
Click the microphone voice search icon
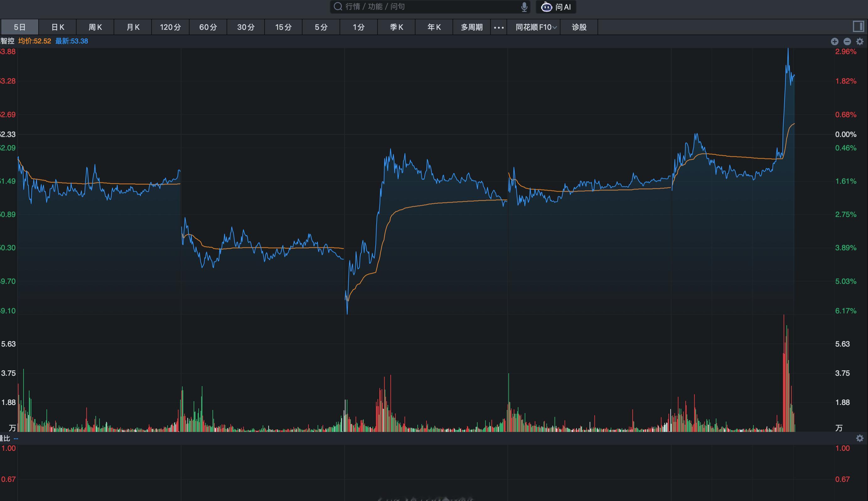click(524, 7)
